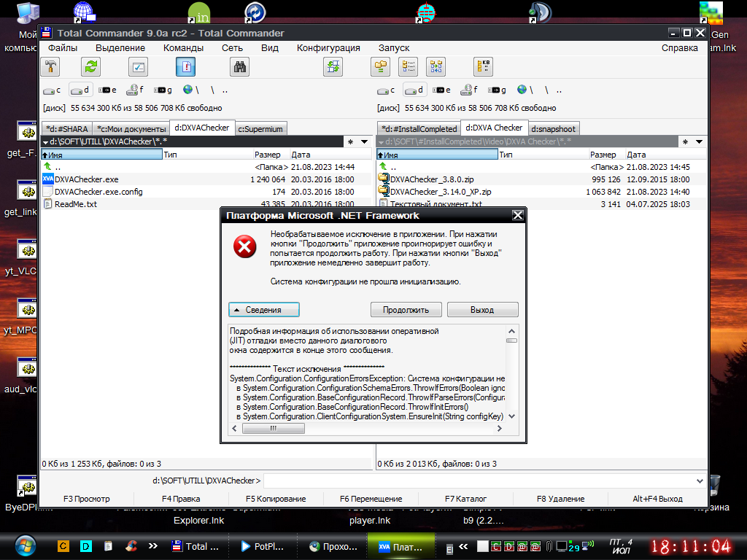Open left panel favorites asterisk button
The width and height of the screenshot is (747, 560).
coord(351,142)
